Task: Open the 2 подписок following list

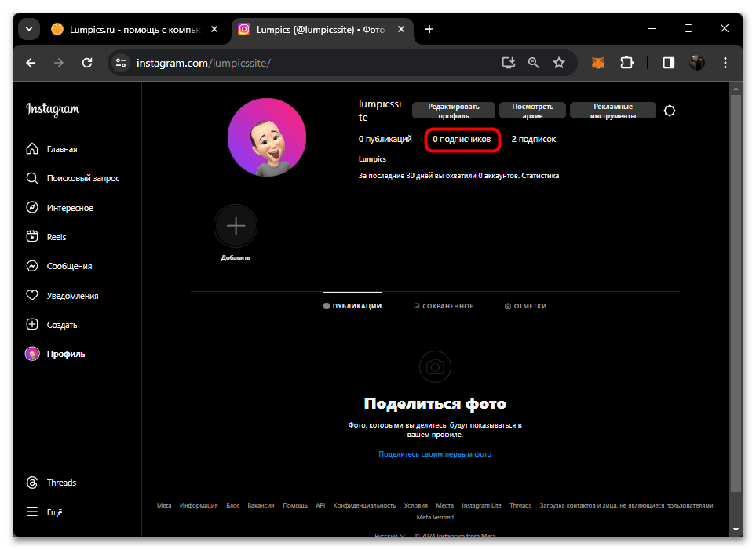Action: pos(533,140)
